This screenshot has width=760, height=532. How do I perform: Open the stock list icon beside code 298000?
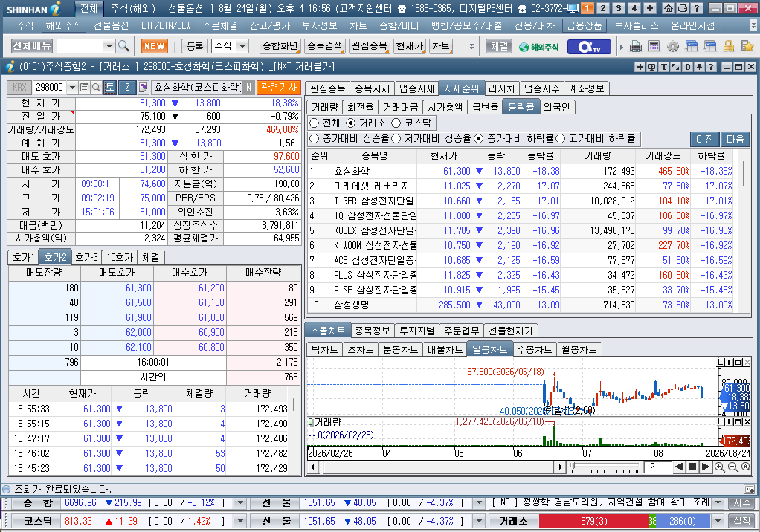pyautogui.click(x=84, y=87)
